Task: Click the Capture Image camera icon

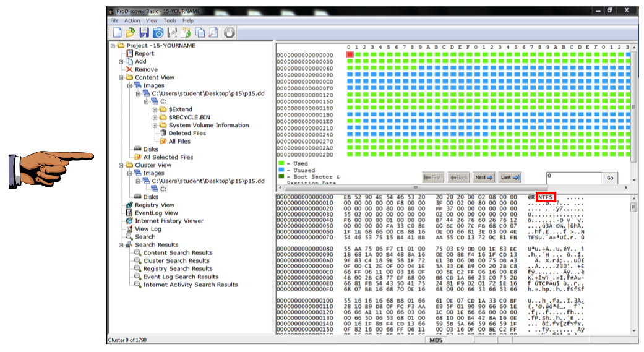Action: 158,33
